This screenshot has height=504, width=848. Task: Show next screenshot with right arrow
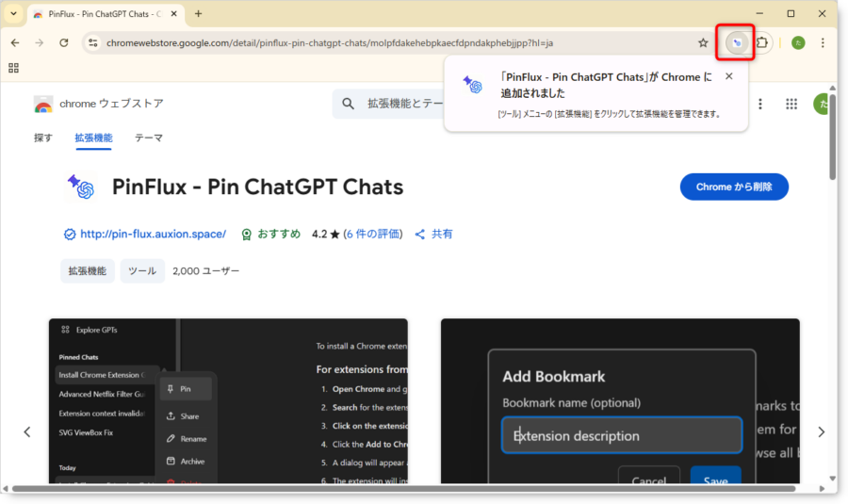822,431
